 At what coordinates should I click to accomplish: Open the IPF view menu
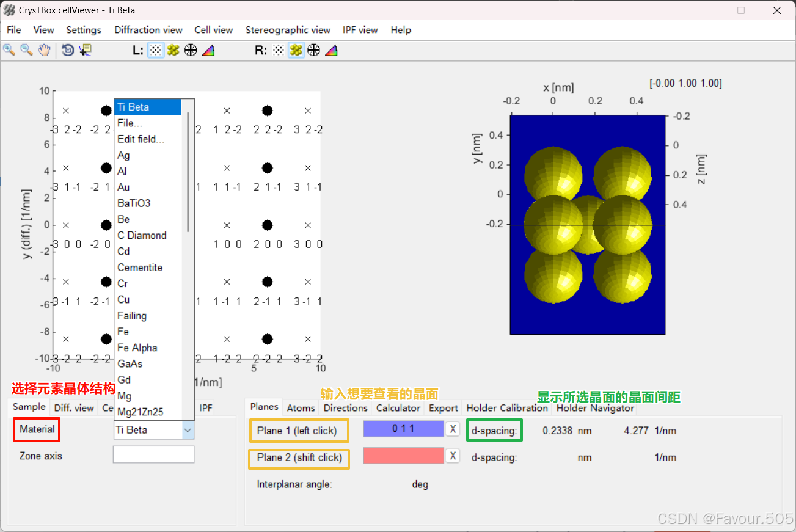tap(360, 30)
